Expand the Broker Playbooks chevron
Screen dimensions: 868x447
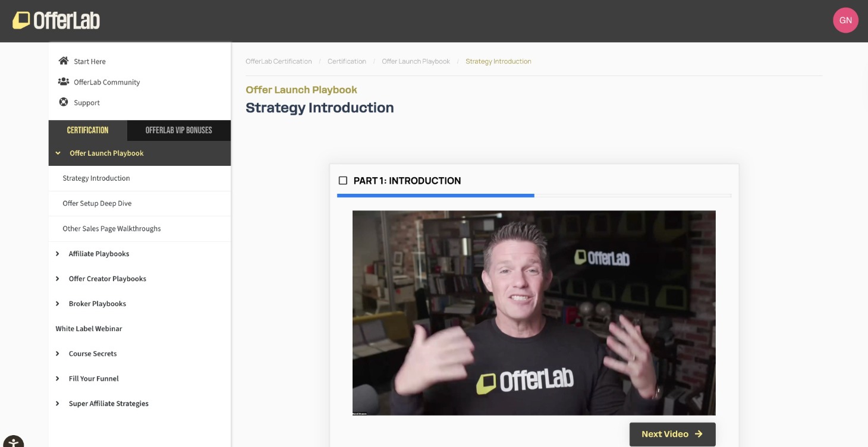(x=58, y=304)
